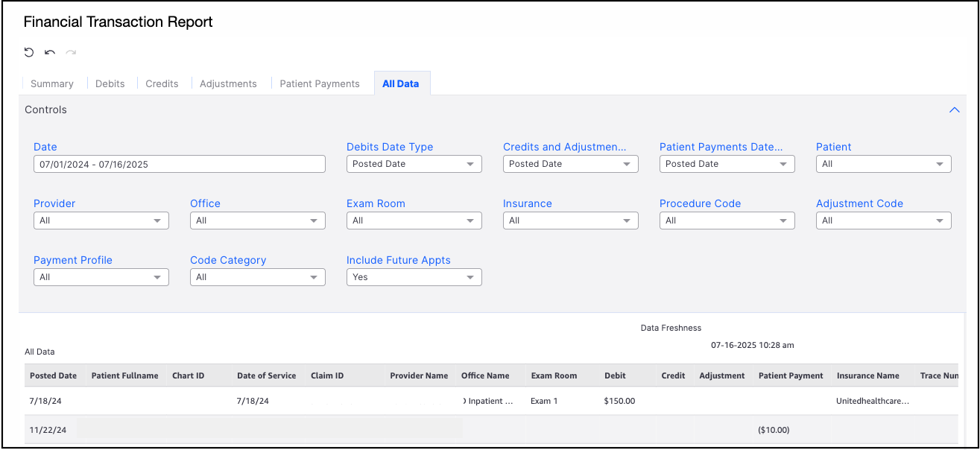
Task: Choose an Office from the dropdown
Action: point(258,221)
